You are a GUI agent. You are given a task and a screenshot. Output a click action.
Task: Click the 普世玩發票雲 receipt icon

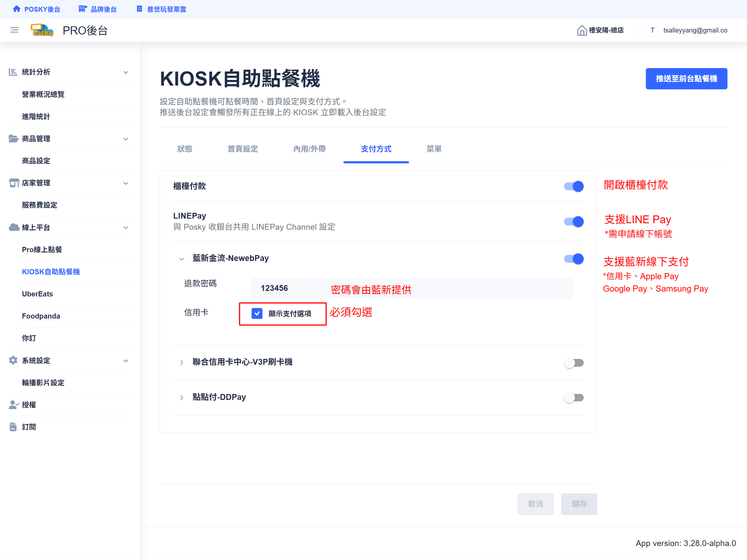[x=139, y=9]
